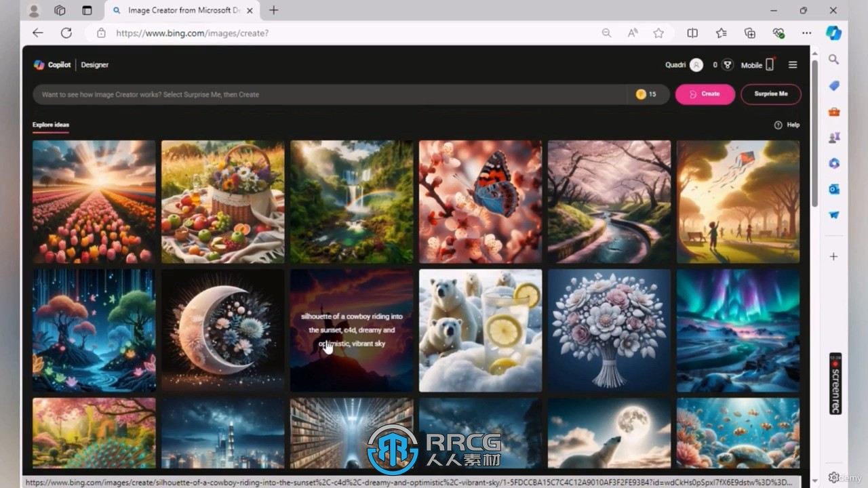The height and width of the screenshot is (488, 868).
Task: Add a new sidebar app with plus
Action: click(833, 256)
